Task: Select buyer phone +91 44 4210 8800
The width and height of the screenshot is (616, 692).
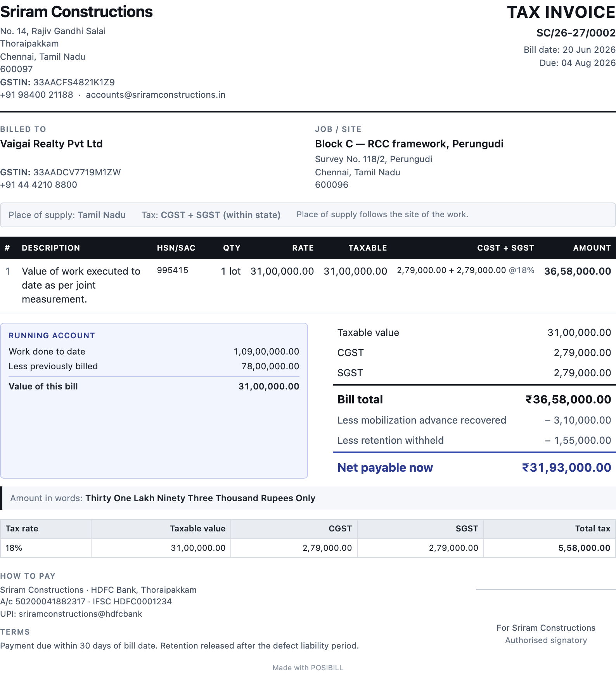Action: 39,185
